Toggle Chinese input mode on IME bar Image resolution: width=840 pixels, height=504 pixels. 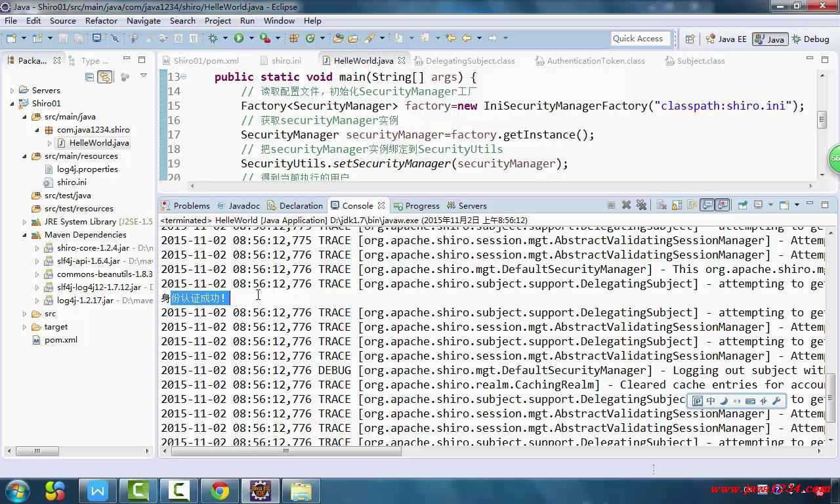pos(710,401)
